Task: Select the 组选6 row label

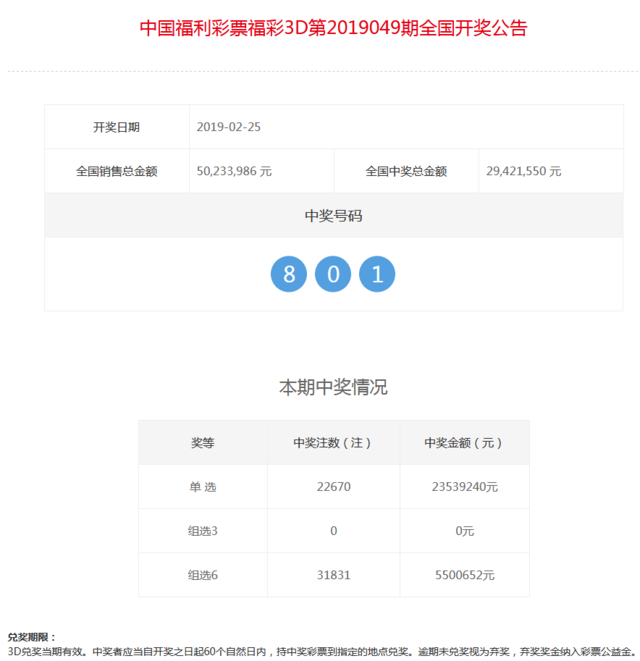Action: (203, 575)
